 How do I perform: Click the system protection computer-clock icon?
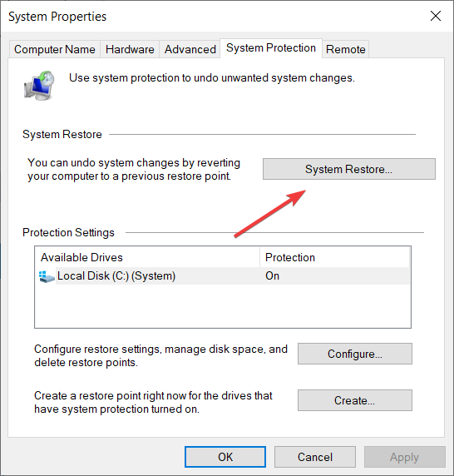(x=39, y=86)
